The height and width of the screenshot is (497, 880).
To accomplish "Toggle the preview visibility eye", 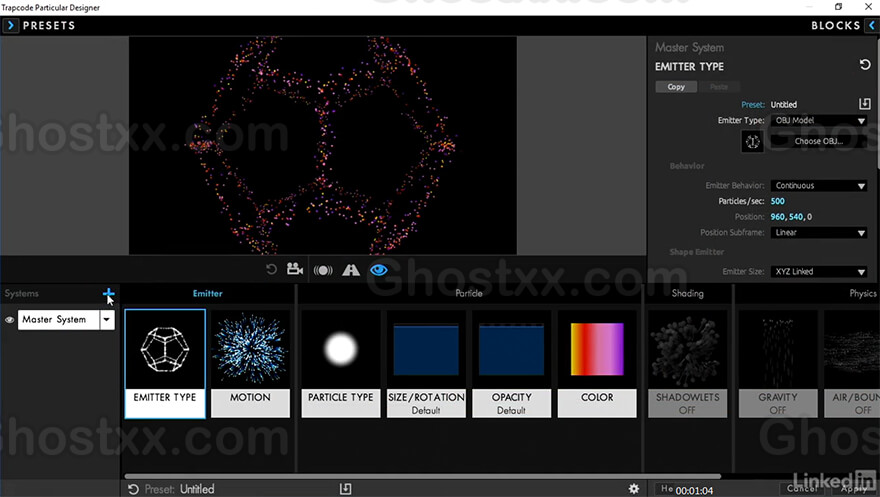I will pos(379,270).
